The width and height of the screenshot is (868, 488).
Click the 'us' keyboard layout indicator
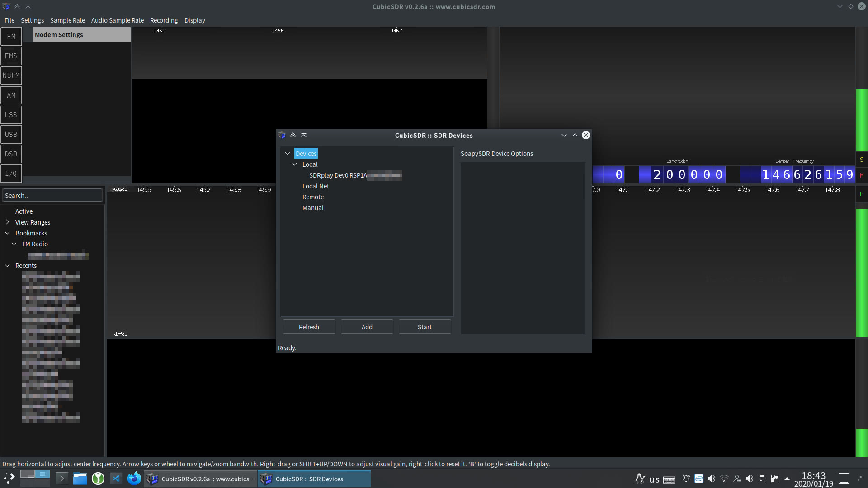point(655,479)
